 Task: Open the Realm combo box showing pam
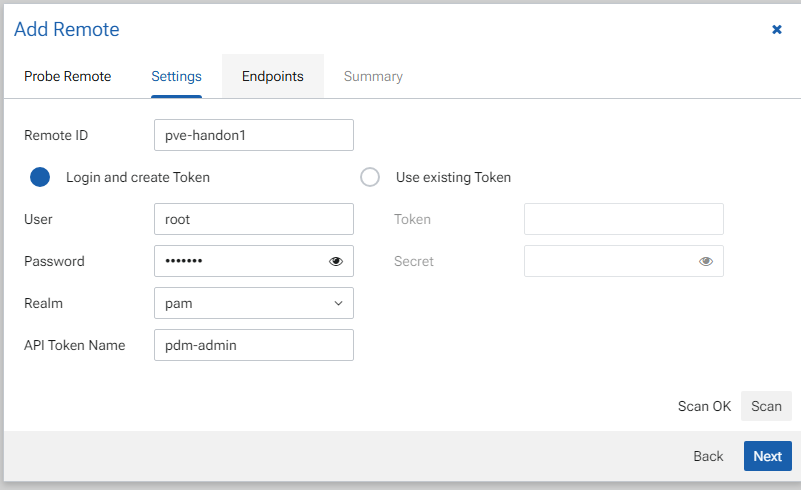click(x=242, y=303)
